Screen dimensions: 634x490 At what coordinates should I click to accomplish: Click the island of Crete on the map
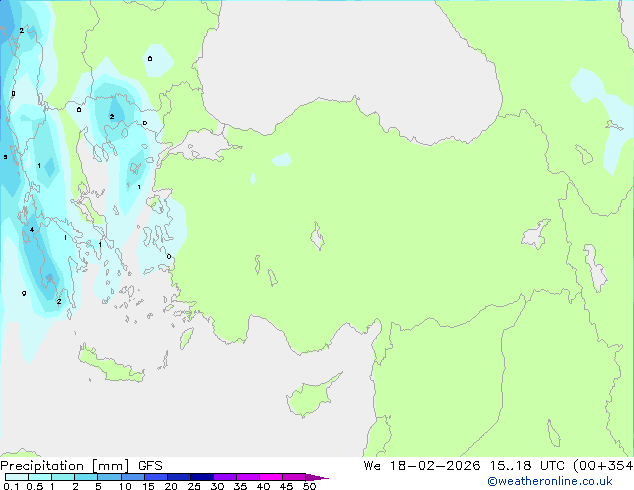coord(110,365)
